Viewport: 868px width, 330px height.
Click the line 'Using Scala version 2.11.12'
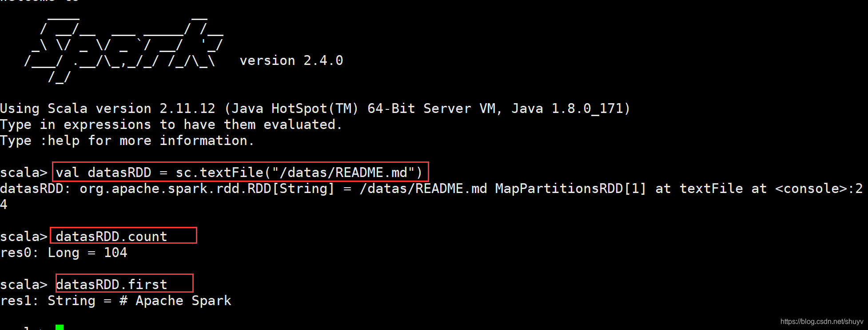click(315, 109)
